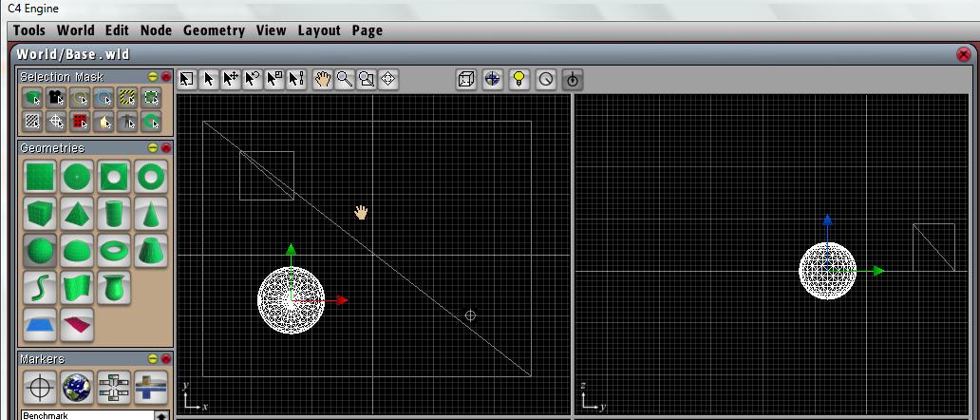Click the blue water plane geometry
The image size is (980, 420).
40,325
